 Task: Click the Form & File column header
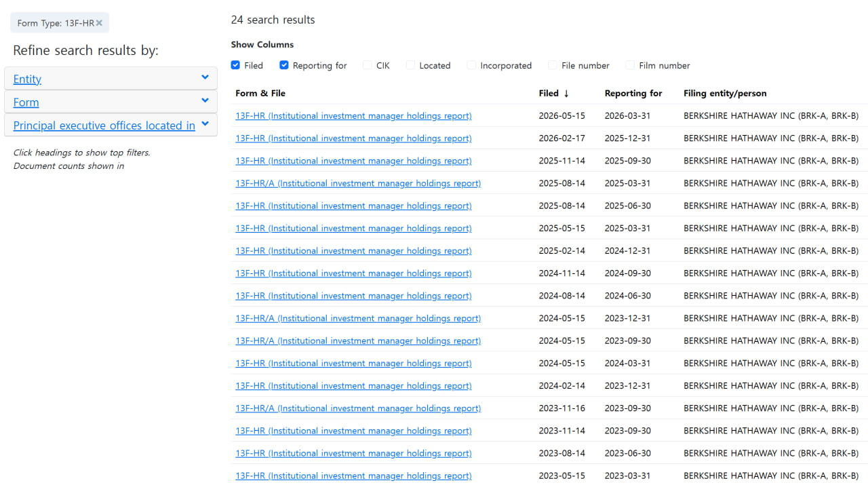[x=260, y=94]
